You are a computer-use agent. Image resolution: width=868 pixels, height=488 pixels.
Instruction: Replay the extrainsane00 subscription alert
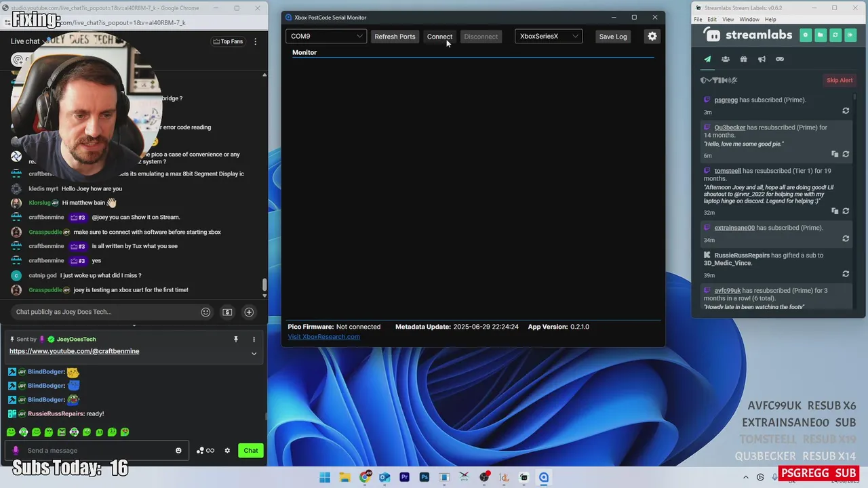click(x=846, y=239)
